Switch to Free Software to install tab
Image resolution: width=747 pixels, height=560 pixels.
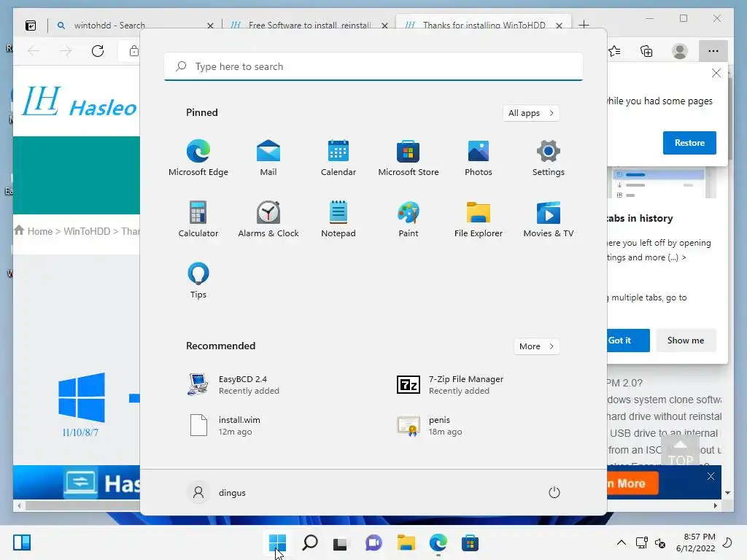pos(309,26)
